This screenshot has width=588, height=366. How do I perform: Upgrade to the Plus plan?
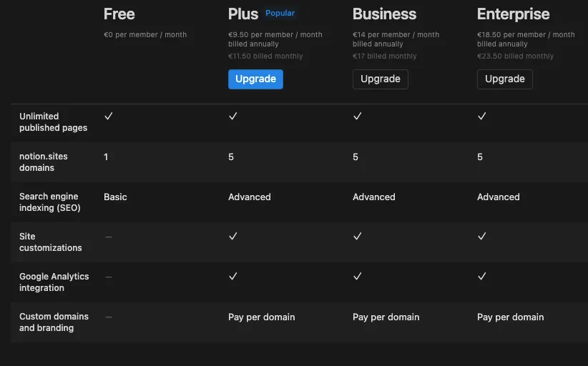click(x=255, y=79)
